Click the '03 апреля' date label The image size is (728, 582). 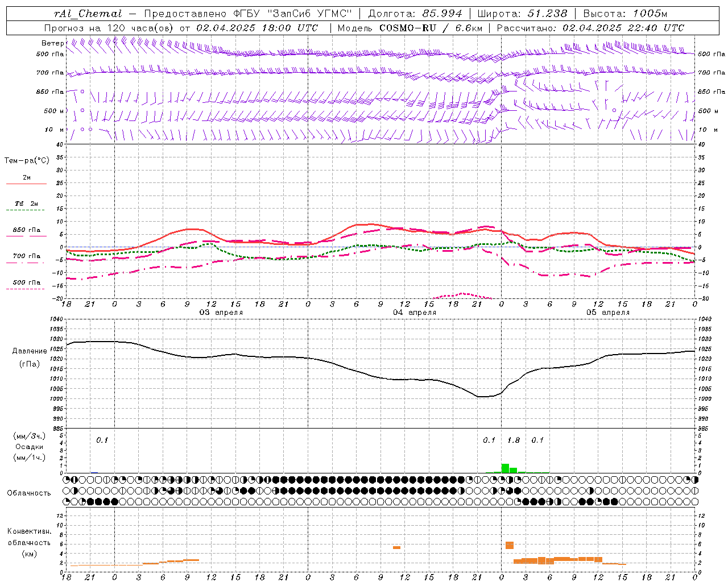(x=221, y=313)
